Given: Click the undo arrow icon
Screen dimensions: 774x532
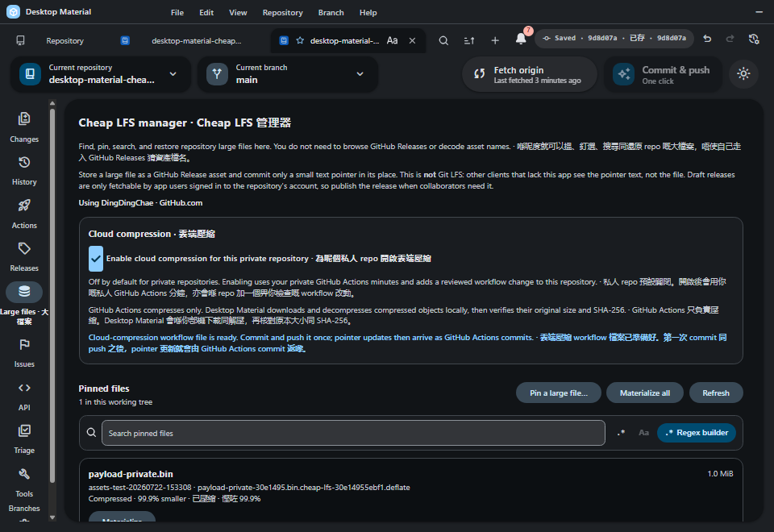Looking at the screenshot, I should point(707,39).
